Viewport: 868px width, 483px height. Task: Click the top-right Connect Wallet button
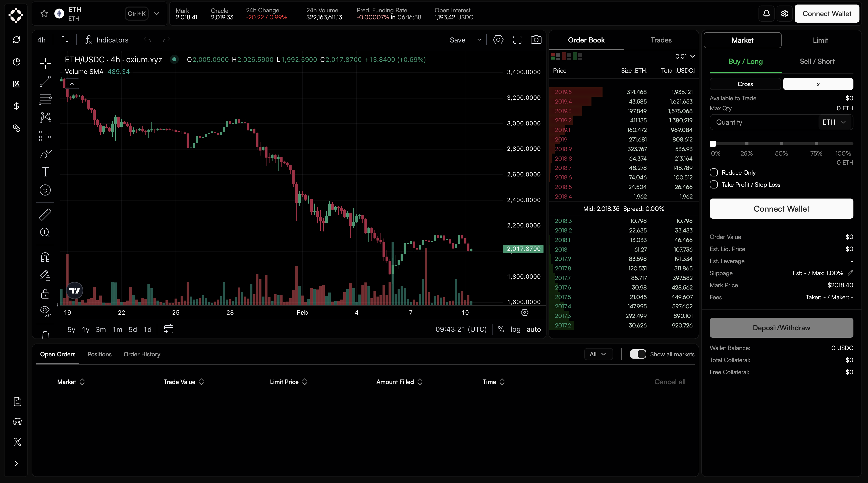(x=827, y=14)
